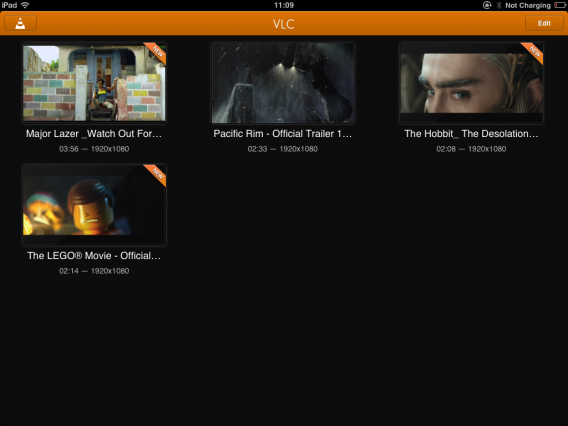Tap the 'Not Charging' status text

coord(528,5)
